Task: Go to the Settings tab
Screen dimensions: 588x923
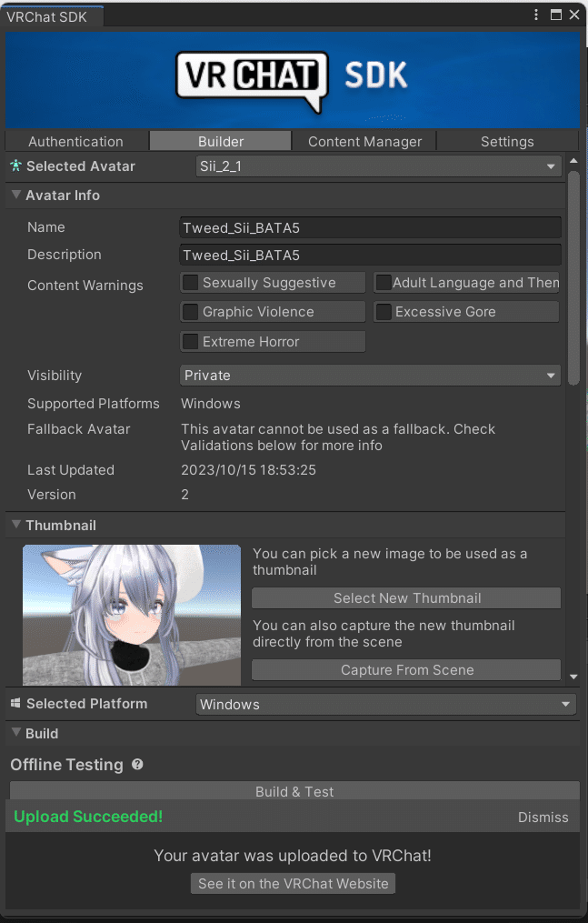Action: click(x=507, y=141)
